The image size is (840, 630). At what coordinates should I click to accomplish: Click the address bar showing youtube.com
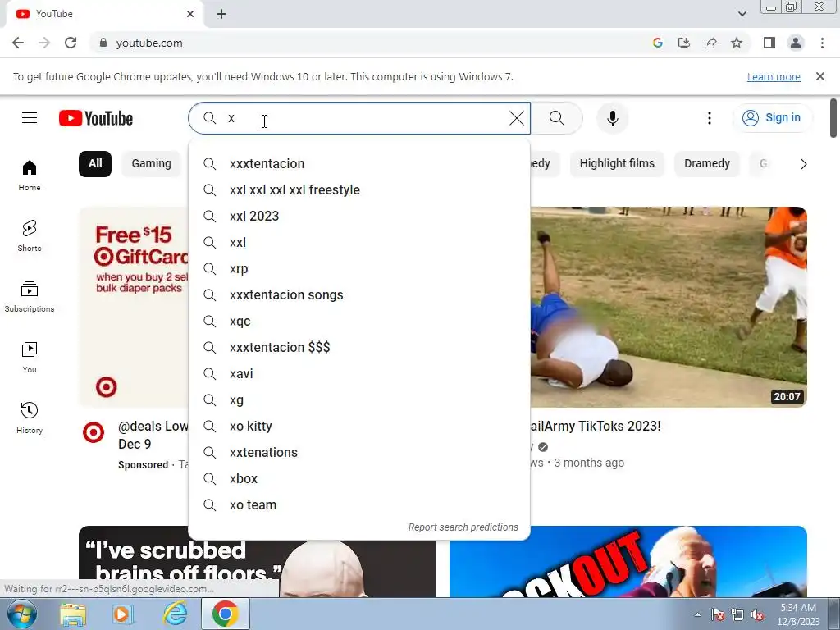click(370, 43)
